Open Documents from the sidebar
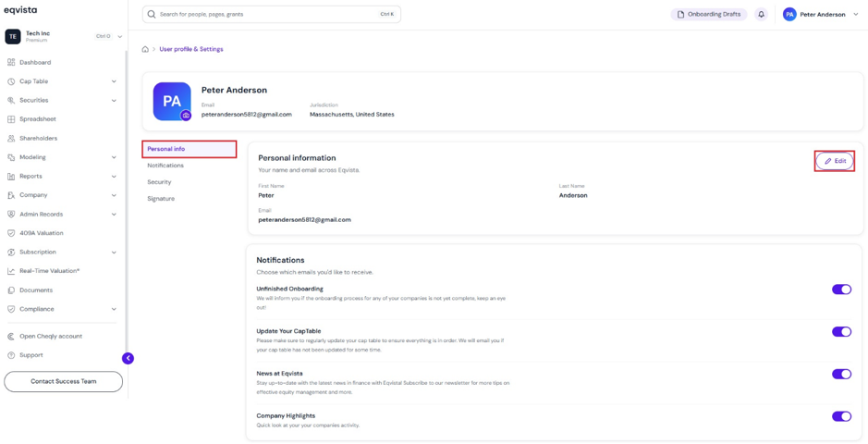The image size is (868, 444). pos(36,290)
